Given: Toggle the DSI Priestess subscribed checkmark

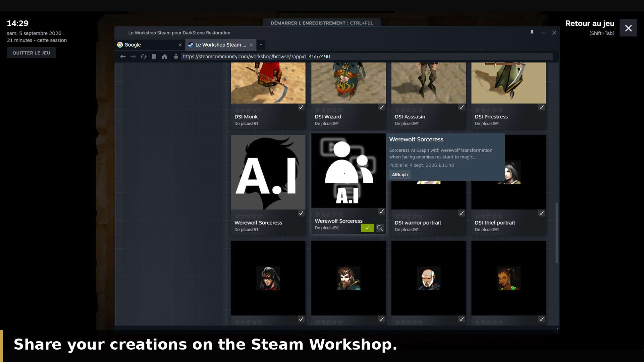Looking at the screenshot, I should pyautogui.click(x=541, y=107).
